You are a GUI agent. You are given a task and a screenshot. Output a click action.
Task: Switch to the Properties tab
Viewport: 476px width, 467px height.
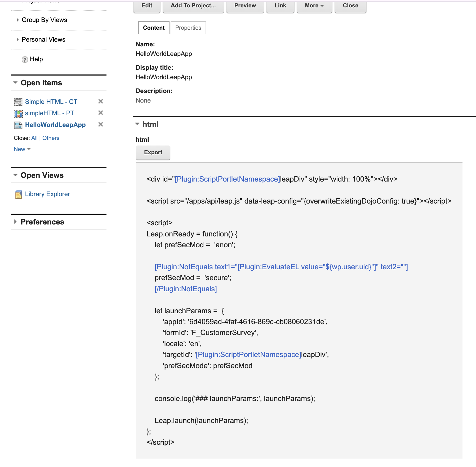188,28
